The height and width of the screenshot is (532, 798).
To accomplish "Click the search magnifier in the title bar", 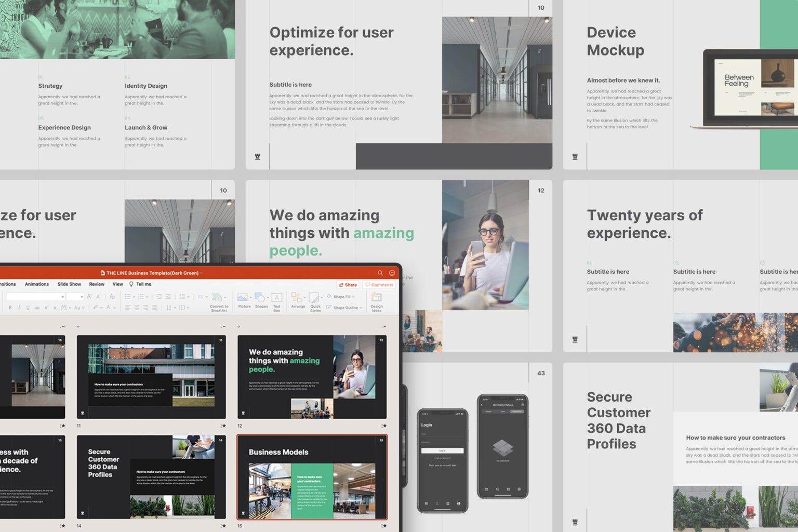I will pyautogui.click(x=381, y=272).
